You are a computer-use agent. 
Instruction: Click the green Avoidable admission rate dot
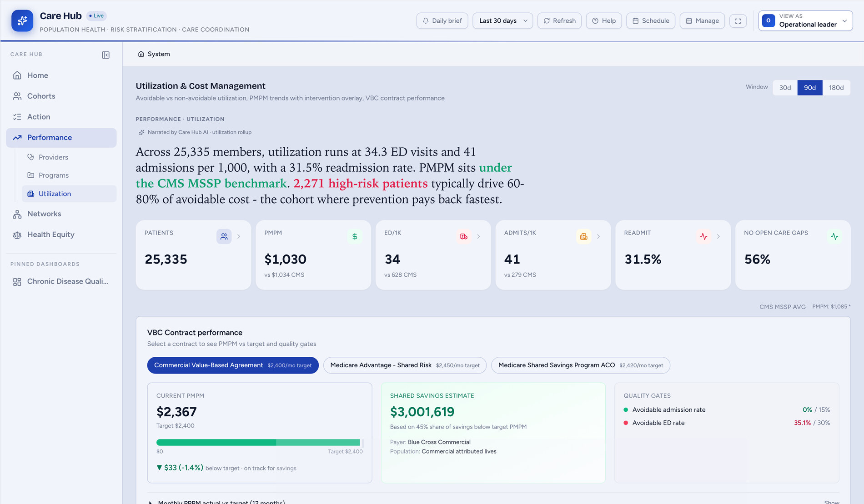(626, 410)
